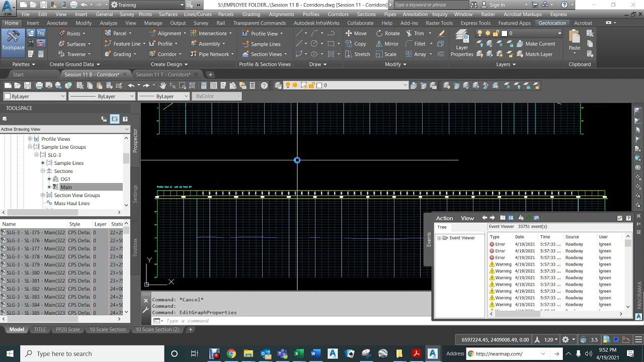
Task: Toggle layer on/off lightbulb in ribbon
Action: pyautogui.click(x=479, y=33)
